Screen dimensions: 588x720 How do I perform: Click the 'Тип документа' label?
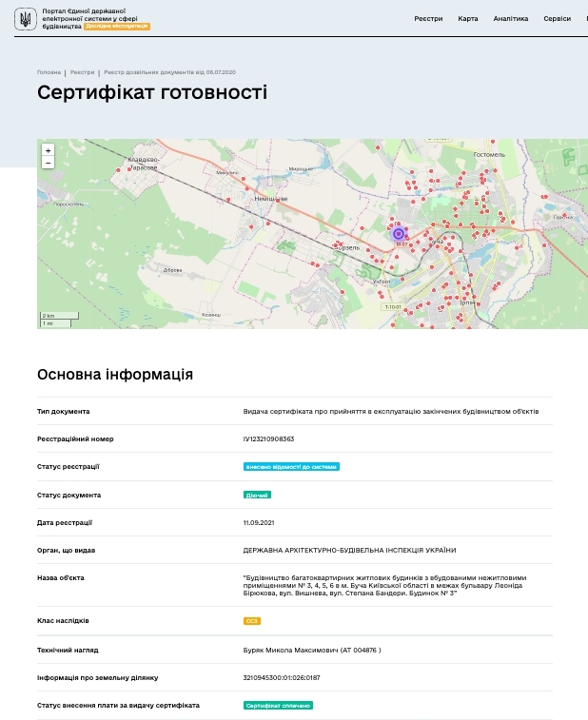point(64,412)
